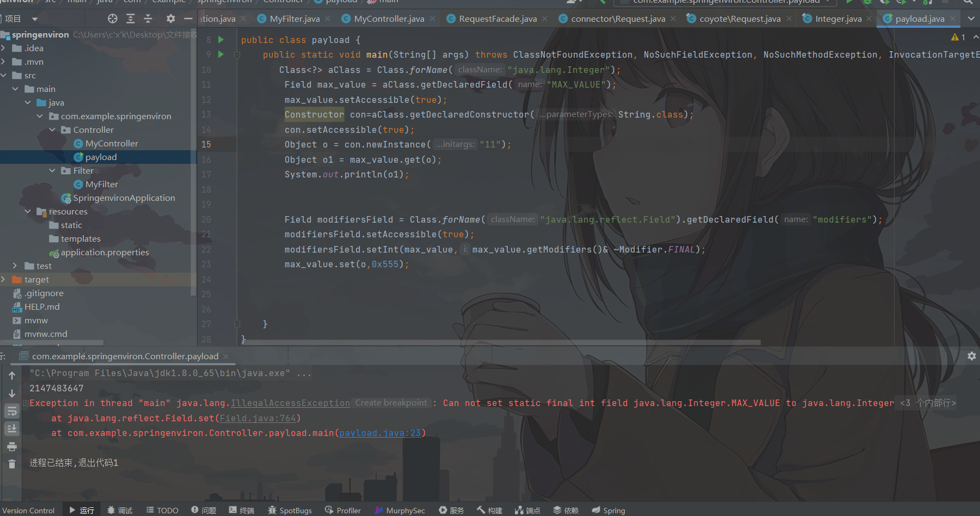Click the Collapse All icon in project panel
The height and width of the screenshot is (516, 980).
[148, 19]
